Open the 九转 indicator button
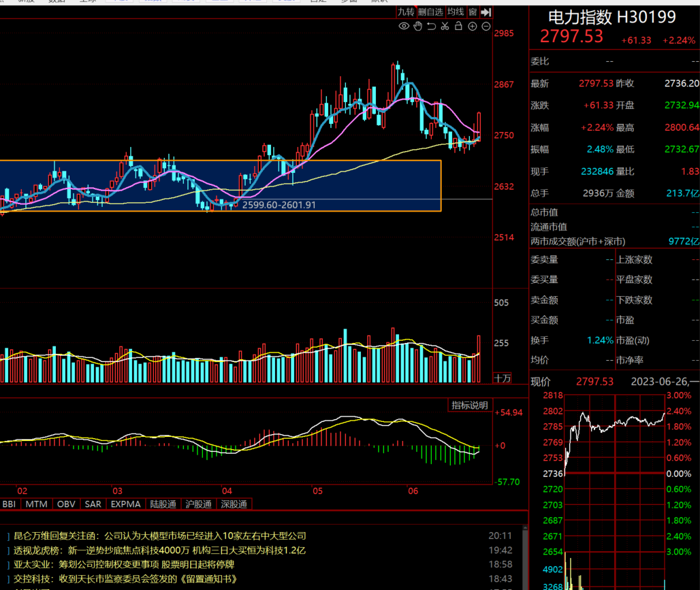 [407, 12]
